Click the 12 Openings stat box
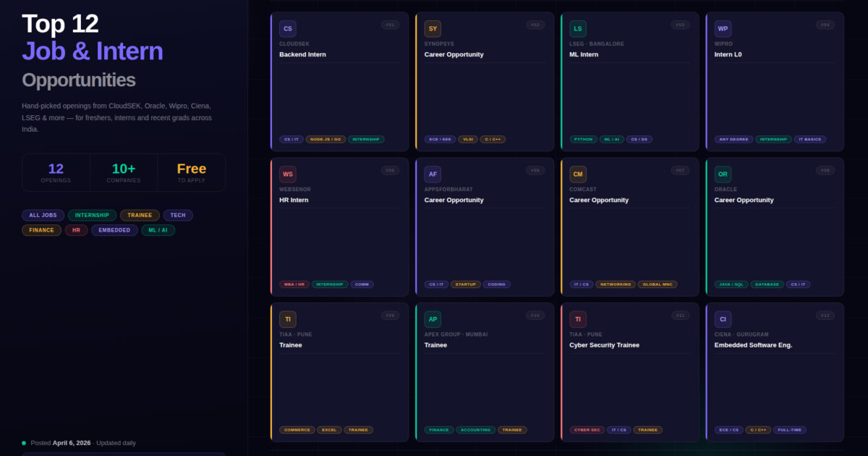The width and height of the screenshot is (868, 456). tap(56, 172)
